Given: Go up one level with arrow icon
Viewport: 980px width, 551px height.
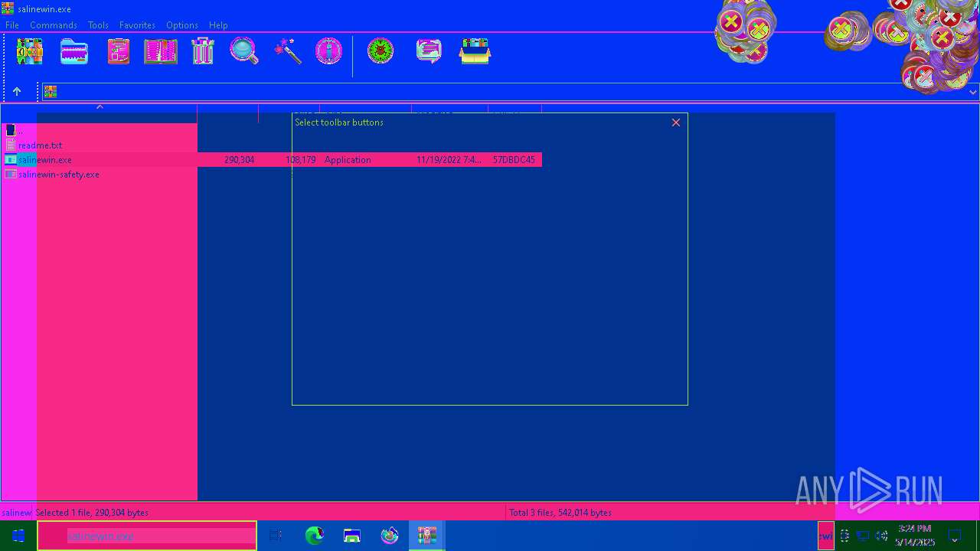Looking at the screenshot, I should coord(17,92).
